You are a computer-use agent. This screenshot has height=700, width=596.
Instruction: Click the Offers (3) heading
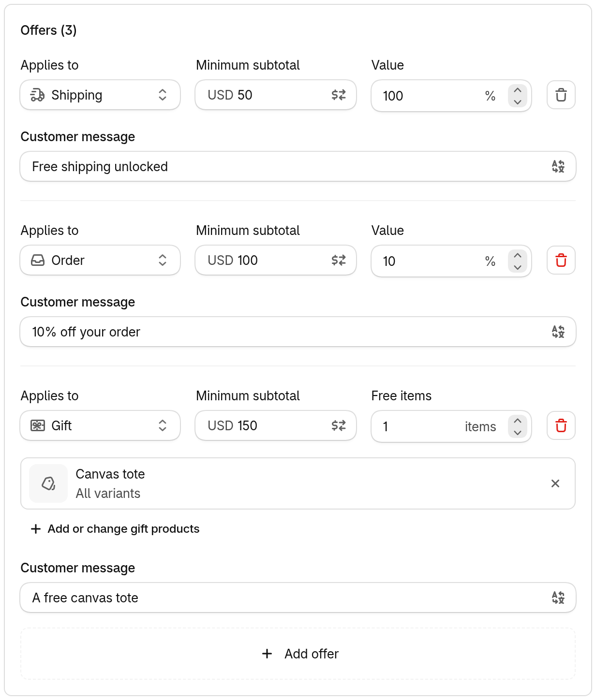point(48,30)
